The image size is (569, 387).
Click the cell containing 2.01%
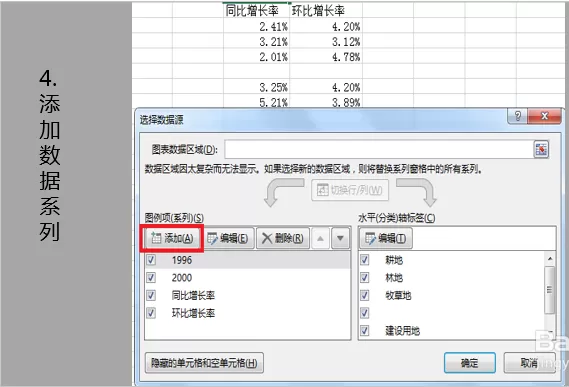pos(257,57)
